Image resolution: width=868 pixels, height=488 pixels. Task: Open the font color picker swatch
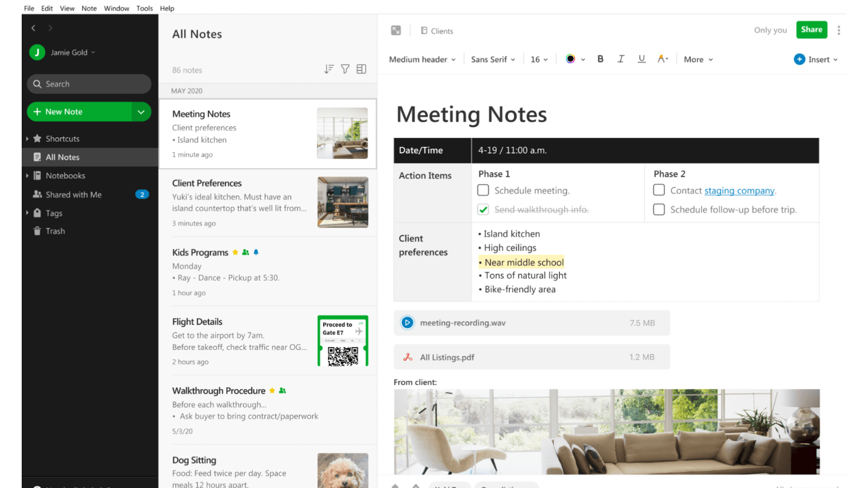pyautogui.click(x=570, y=59)
